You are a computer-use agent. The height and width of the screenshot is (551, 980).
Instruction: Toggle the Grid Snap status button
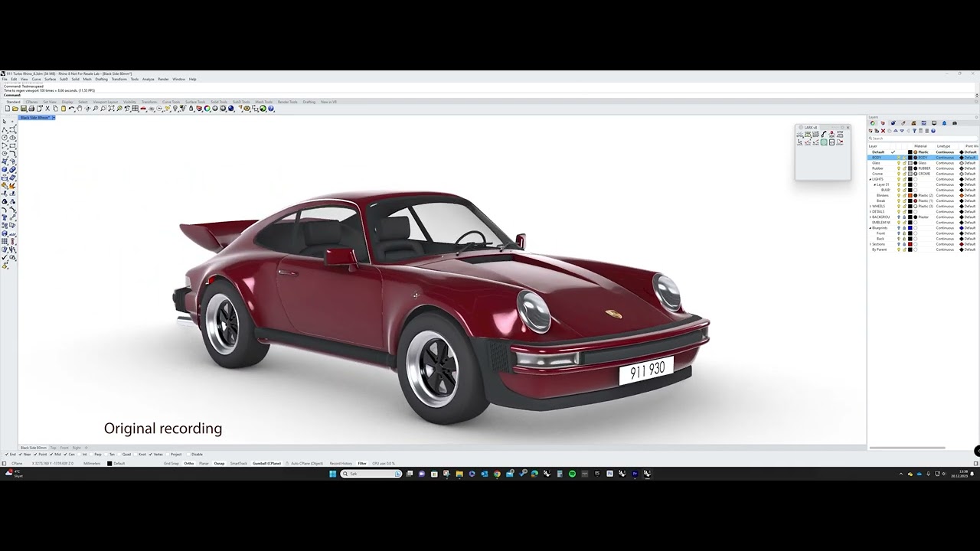coord(171,464)
